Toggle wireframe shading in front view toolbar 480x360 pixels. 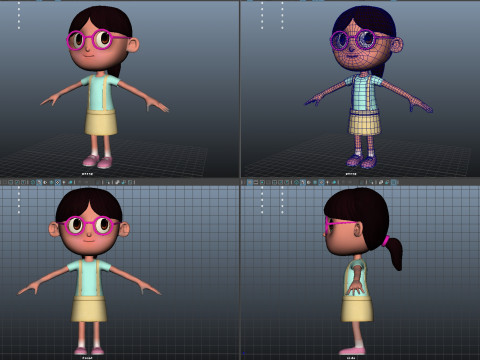tap(33, 182)
